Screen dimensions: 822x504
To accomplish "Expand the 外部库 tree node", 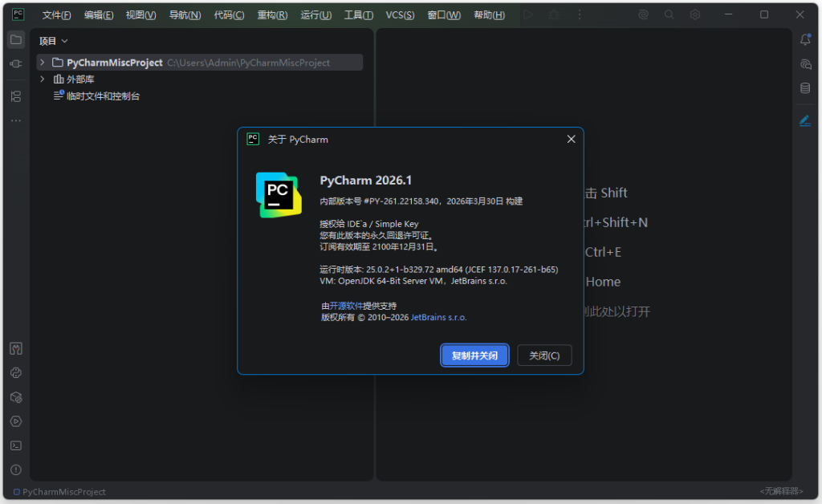I will 42,79.
